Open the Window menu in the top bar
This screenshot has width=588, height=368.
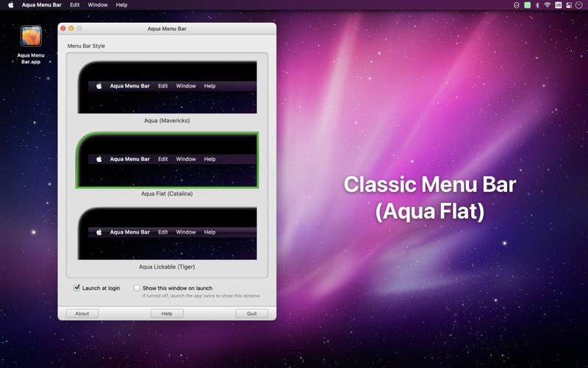[x=98, y=5]
